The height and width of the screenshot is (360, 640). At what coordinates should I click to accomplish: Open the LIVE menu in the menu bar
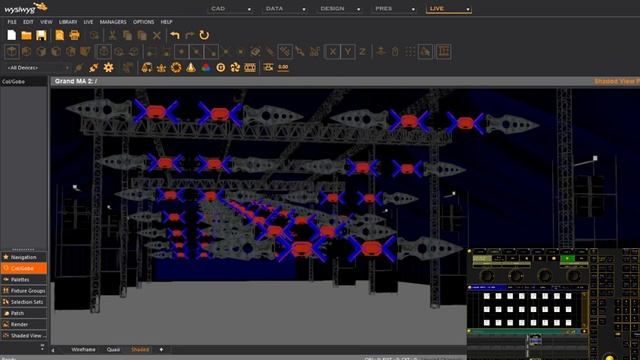point(88,22)
